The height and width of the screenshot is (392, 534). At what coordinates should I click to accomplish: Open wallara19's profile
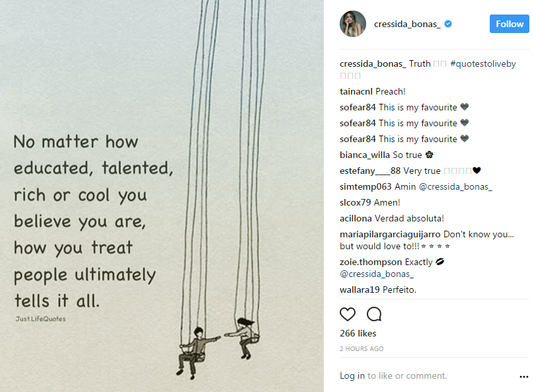(x=359, y=290)
